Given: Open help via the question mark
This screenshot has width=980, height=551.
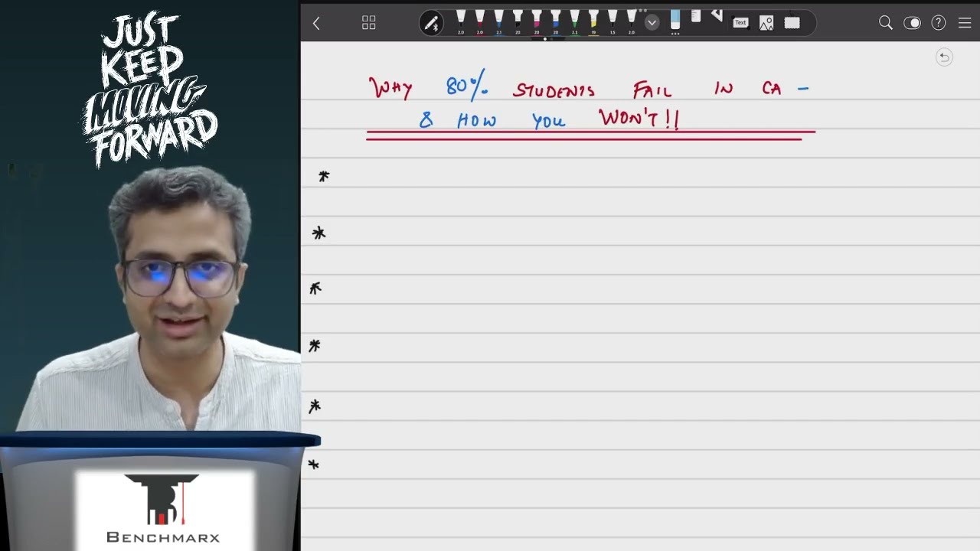Looking at the screenshot, I should (939, 23).
